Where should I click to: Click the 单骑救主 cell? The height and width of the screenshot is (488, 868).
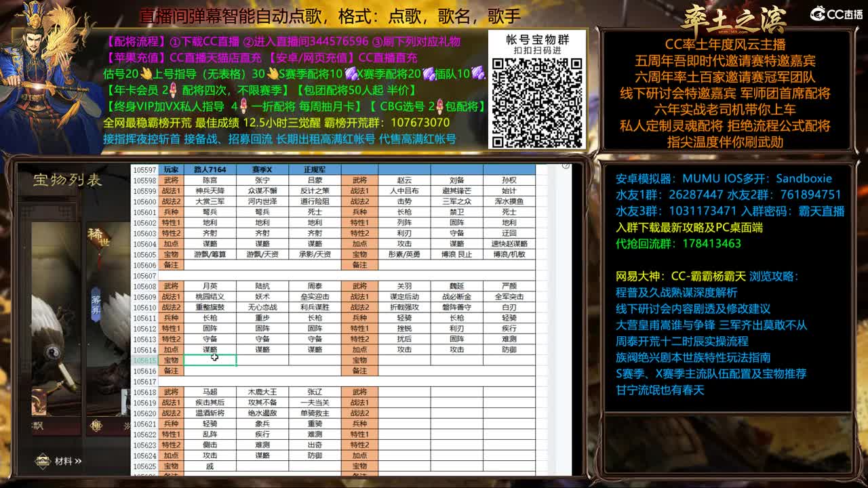coord(315,413)
